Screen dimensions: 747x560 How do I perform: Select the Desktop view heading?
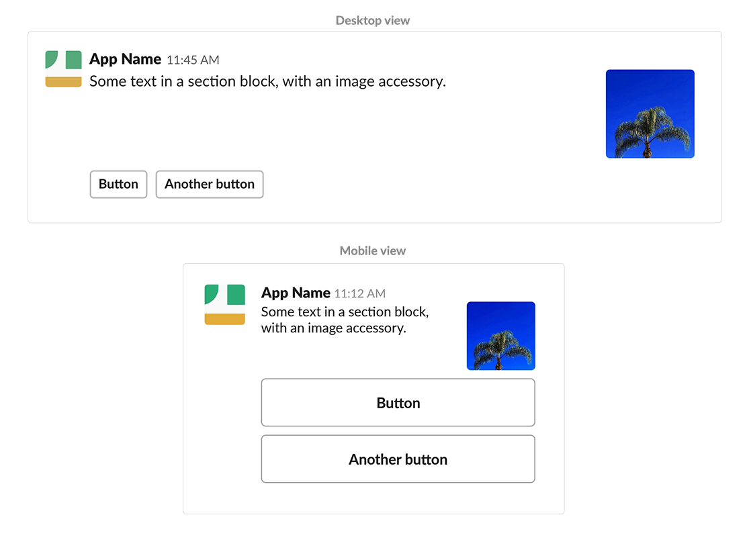[x=373, y=20]
